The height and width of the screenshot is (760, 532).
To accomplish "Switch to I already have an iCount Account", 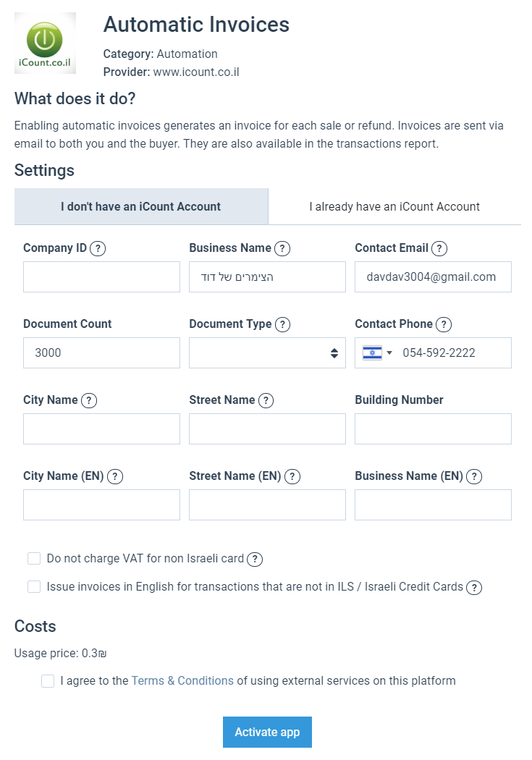I will [x=394, y=206].
